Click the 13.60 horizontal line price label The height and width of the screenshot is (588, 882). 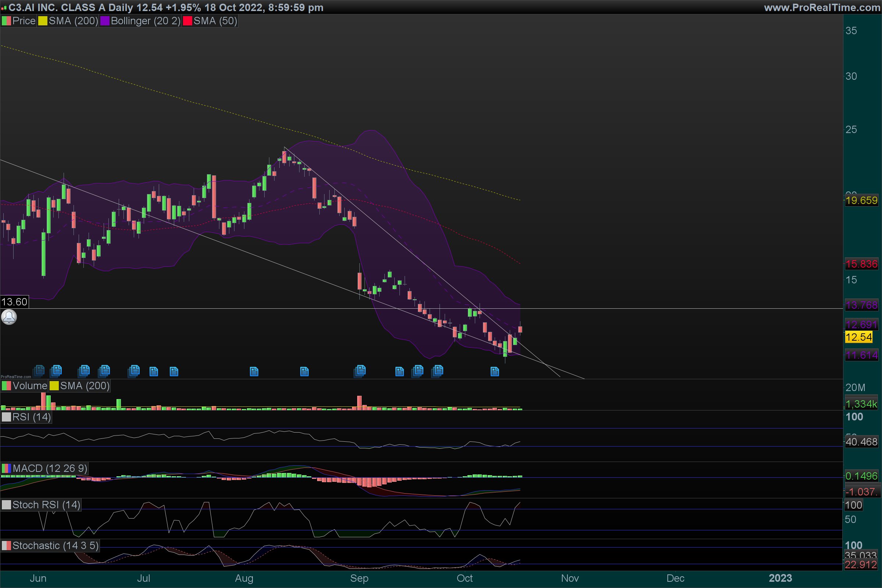pyautogui.click(x=14, y=302)
